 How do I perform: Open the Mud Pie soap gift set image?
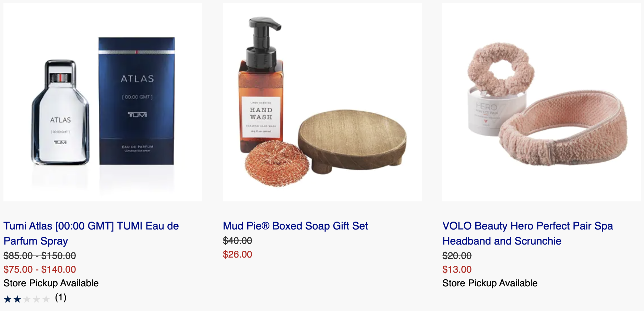(x=322, y=102)
